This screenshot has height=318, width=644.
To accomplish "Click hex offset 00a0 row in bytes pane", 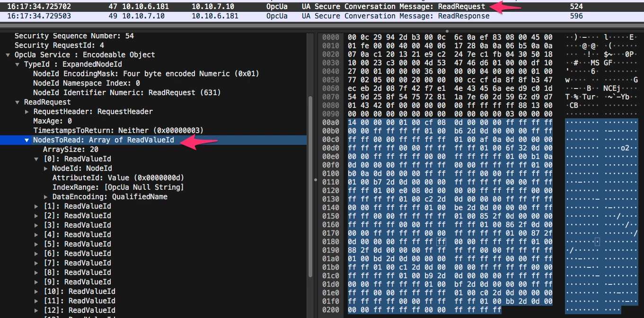I will 331,122.
